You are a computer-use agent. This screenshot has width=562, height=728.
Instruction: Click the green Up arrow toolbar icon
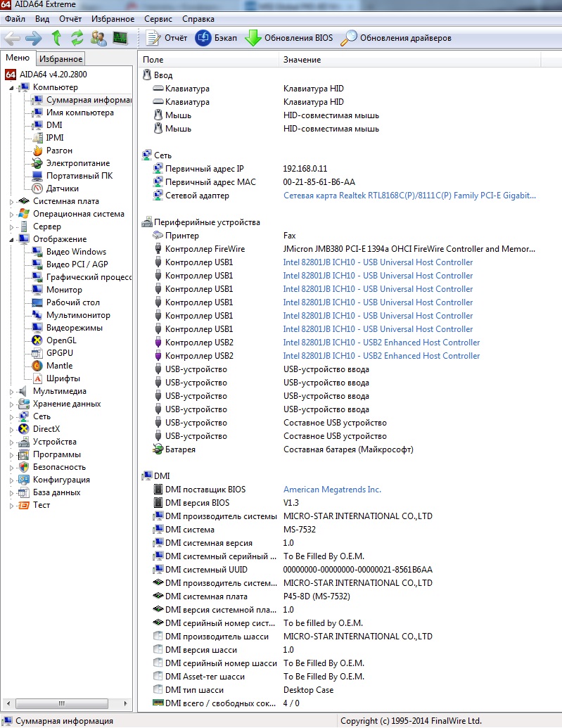point(56,38)
